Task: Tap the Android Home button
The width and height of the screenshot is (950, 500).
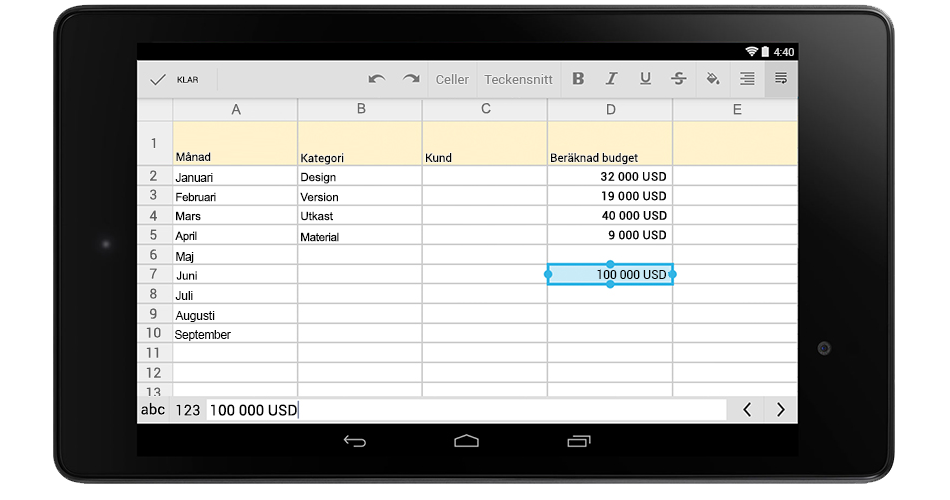Action: tap(467, 441)
